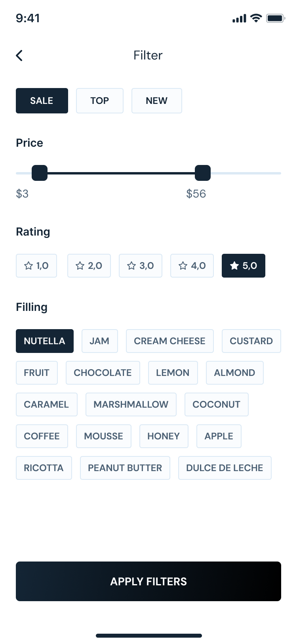Viewport: 297px width, 644px height.
Task: Enable the CREAM CHEESE filling
Action: click(x=170, y=341)
